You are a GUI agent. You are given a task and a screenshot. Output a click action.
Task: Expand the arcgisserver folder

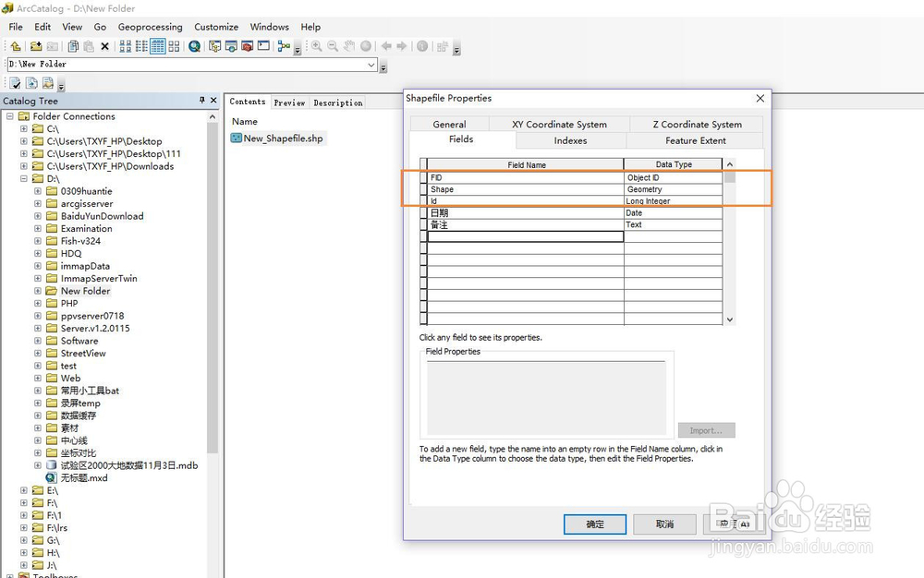tap(38, 204)
